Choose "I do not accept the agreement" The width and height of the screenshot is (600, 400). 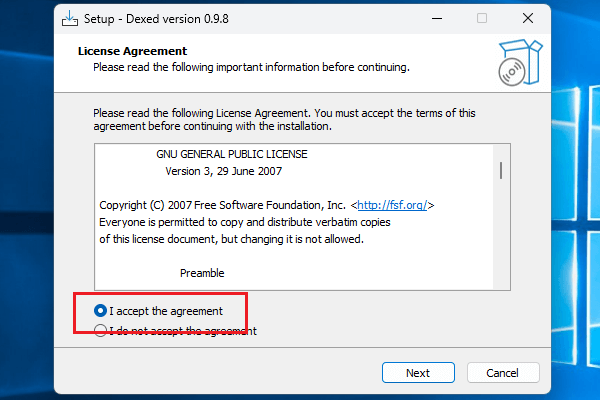pos(101,331)
